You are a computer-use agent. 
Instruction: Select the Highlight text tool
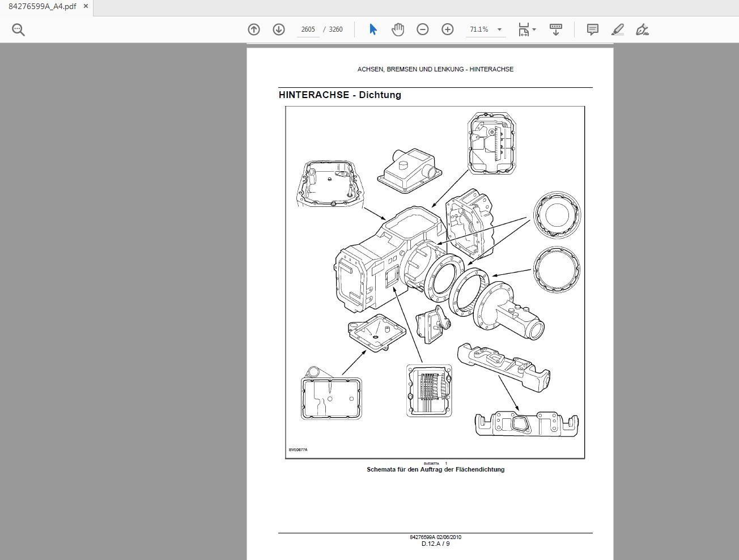coord(617,29)
